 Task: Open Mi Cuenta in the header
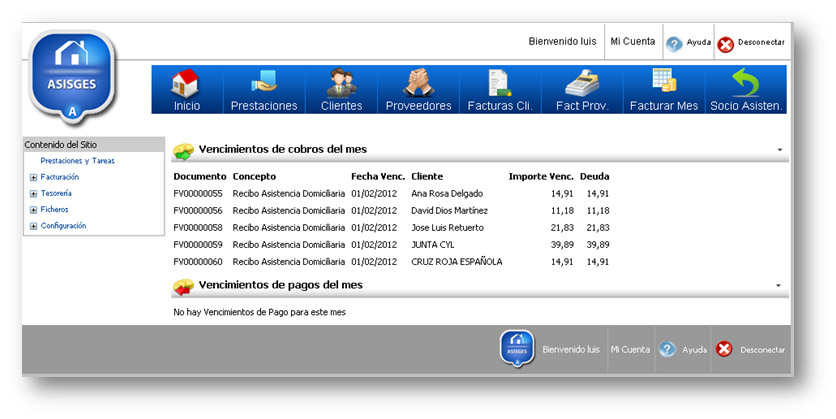coord(632,42)
